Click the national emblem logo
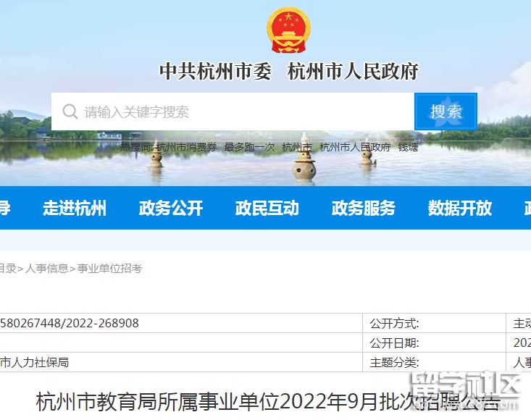The image size is (531, 420). [288, 30]
